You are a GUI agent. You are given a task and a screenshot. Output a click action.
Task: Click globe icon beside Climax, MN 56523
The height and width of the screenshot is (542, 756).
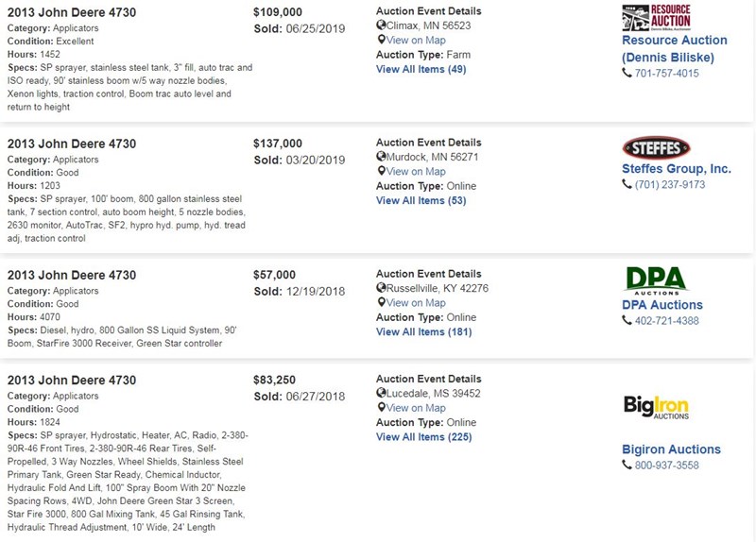tap(381, 25)
